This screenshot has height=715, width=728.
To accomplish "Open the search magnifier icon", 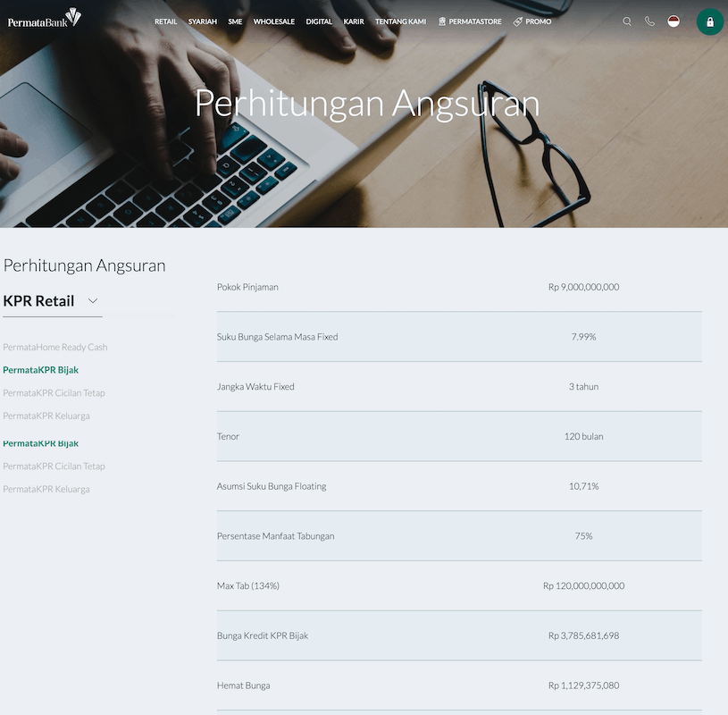I will (x=627, y=21).
